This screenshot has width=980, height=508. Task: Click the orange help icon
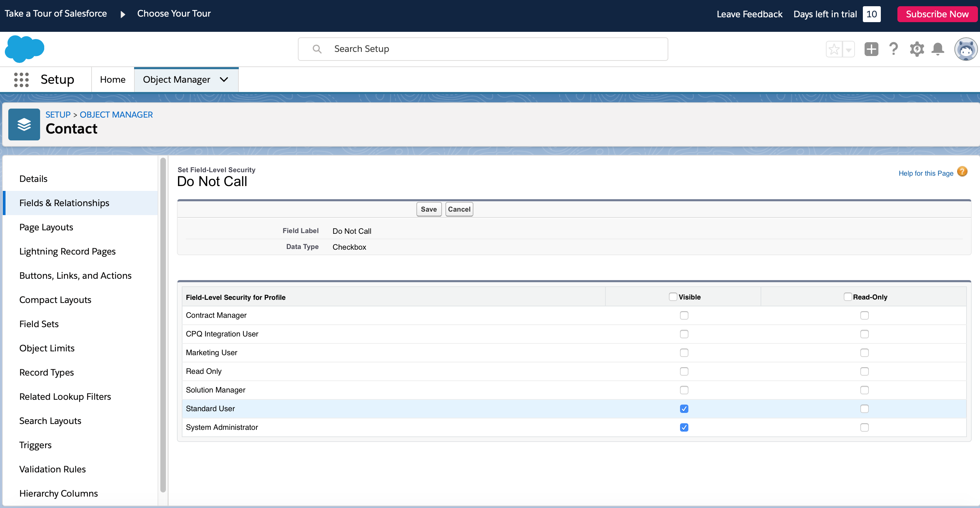962,172
